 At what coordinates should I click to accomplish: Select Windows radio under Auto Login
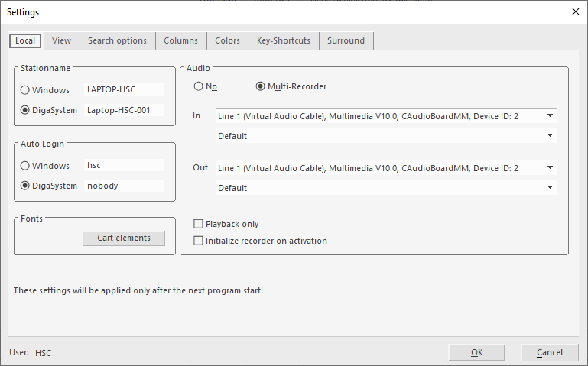point(25,166)
